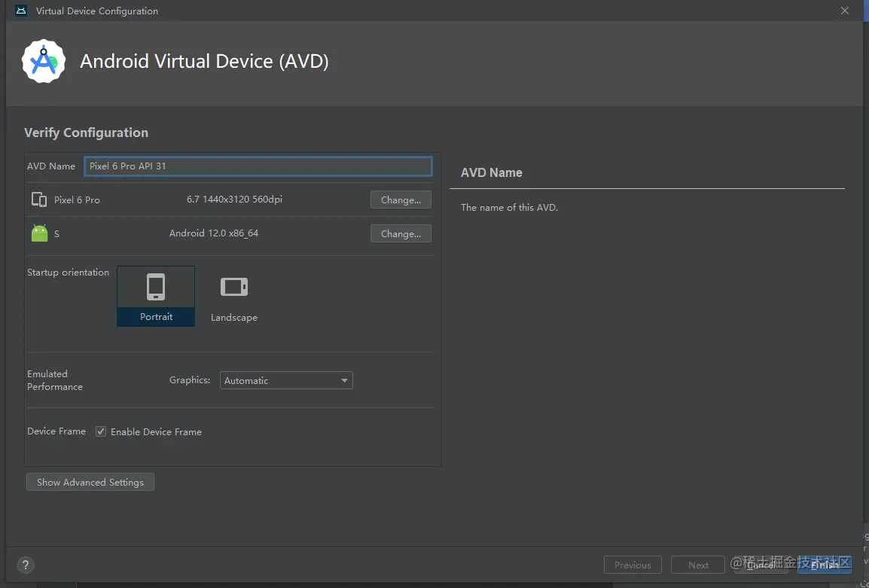Click the 'Android 12.0 x86_64' text
Viewport: 869px width, 588px height.
[x=214, y=233]
